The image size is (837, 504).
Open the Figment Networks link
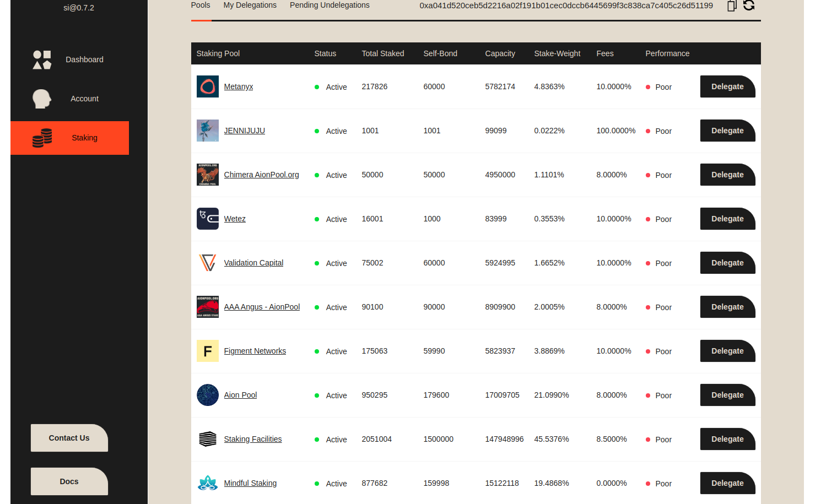coord(255,351)
